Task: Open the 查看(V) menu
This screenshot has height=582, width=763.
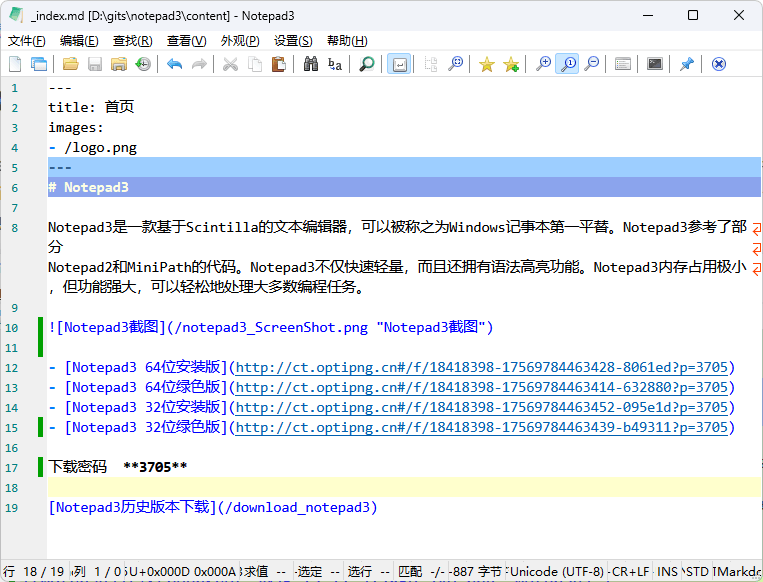Action: (186, 41)
